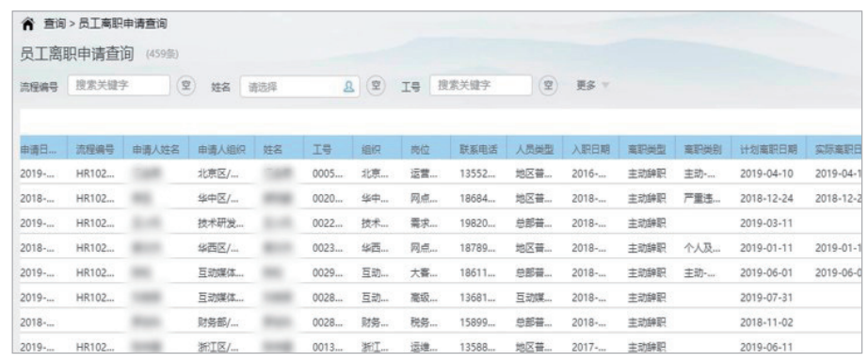868x362 pixels.
Task: Click the 互动媒... personnel type cell
Action: pyautogui.click(x=534, y=298)
